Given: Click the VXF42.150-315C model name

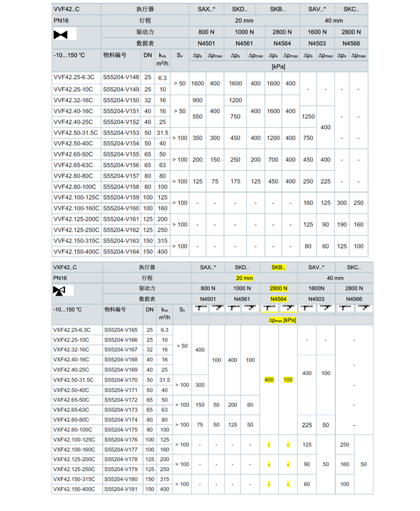Looking at the screenshot, I should [x=74, y=480].
